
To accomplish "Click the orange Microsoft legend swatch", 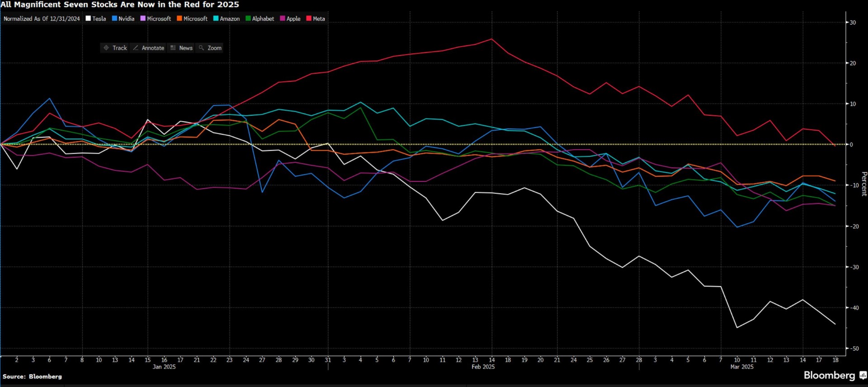I will (179, 19).
